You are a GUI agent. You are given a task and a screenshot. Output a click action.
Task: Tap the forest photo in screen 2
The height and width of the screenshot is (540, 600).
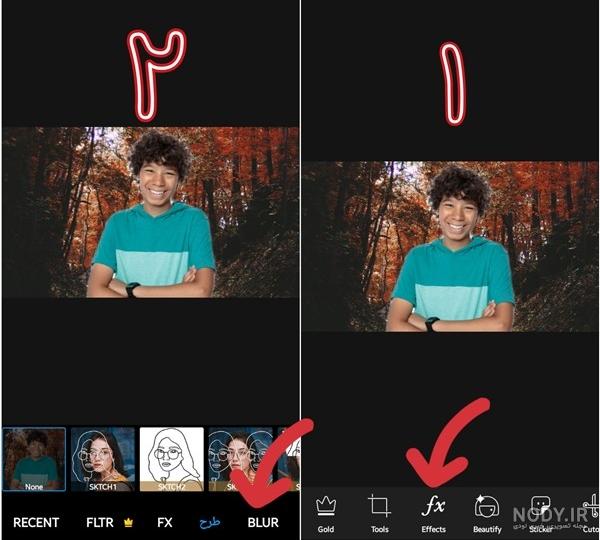pos(151,212)
